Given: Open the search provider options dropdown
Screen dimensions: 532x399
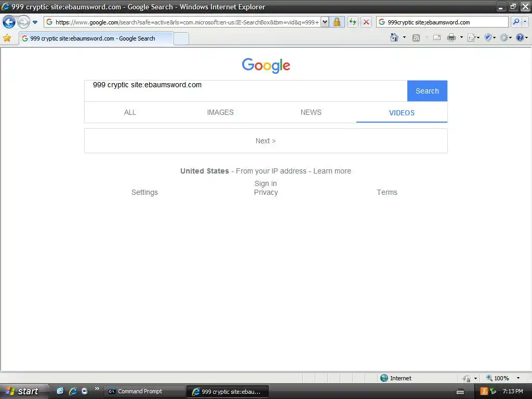Looking at the screenshot, I should [x=525, y=22].
